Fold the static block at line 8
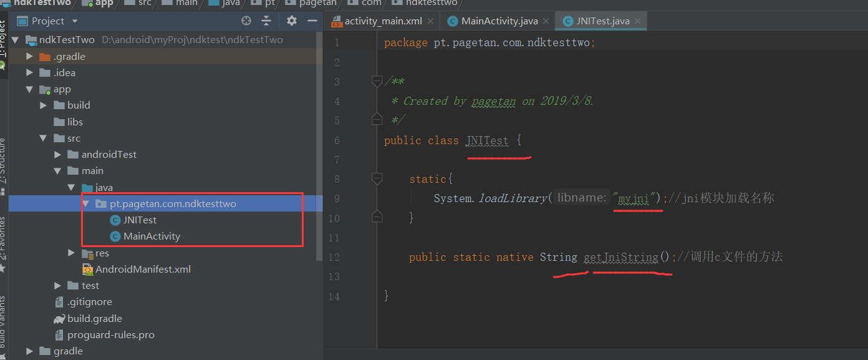 click(x=377, y=179)
